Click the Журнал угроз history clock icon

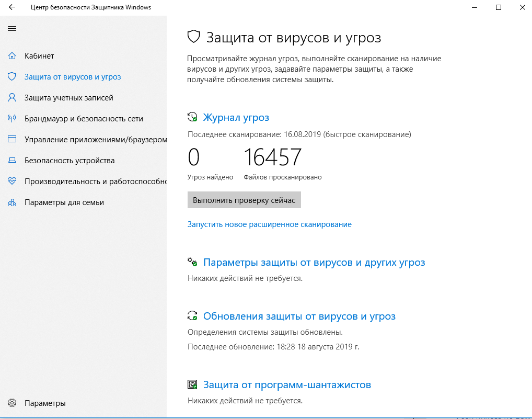point(192,117)
